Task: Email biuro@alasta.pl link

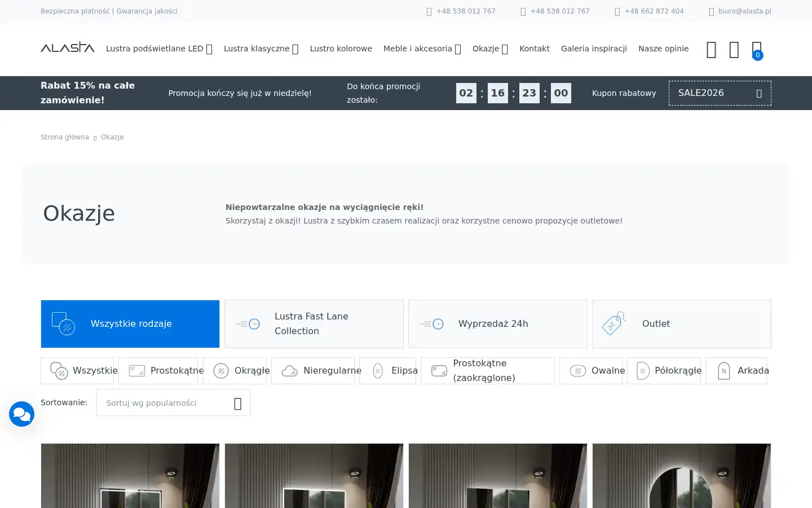Action: [x=745, y=11]
